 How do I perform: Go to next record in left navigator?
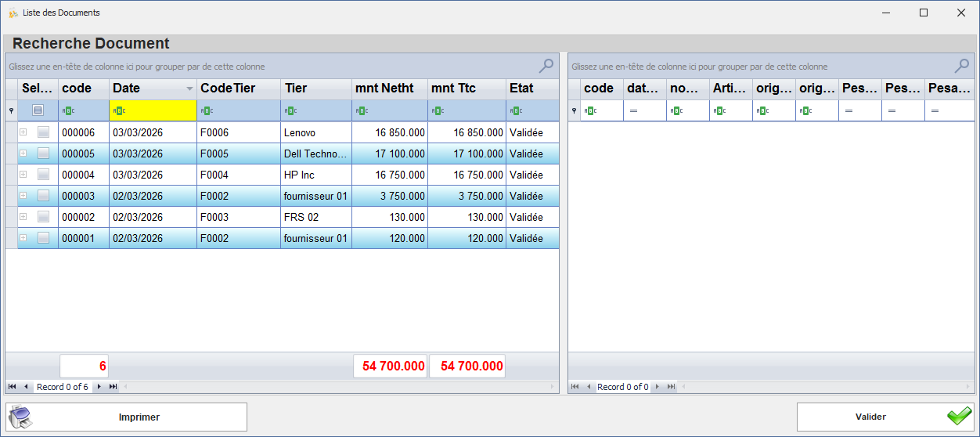point(99,387)
